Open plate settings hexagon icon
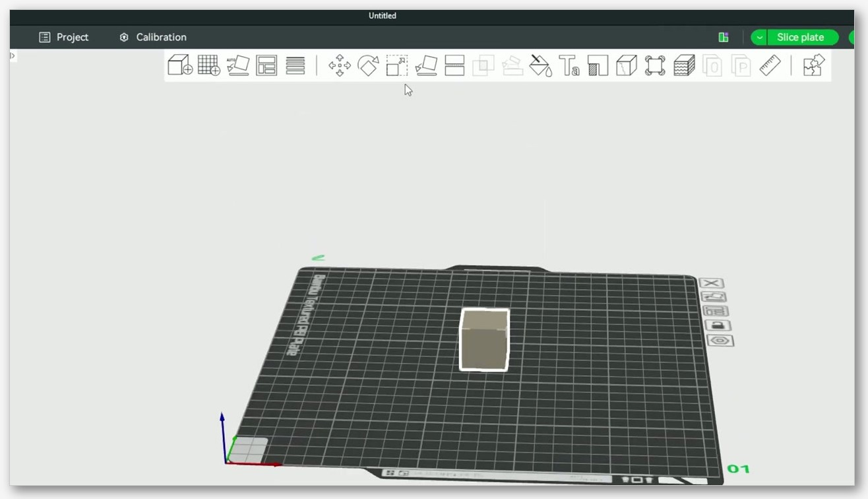 click(720, 341)
